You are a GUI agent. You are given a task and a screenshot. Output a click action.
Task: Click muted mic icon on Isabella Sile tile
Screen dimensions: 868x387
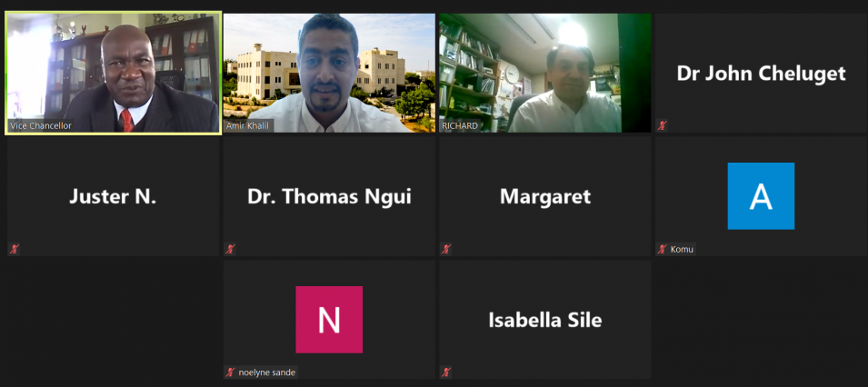[446, 372]
